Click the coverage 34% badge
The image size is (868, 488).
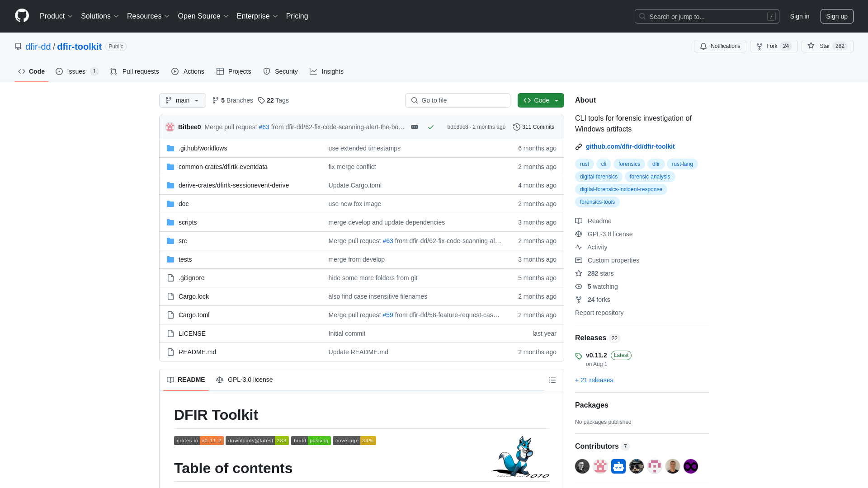click(355, 441)
